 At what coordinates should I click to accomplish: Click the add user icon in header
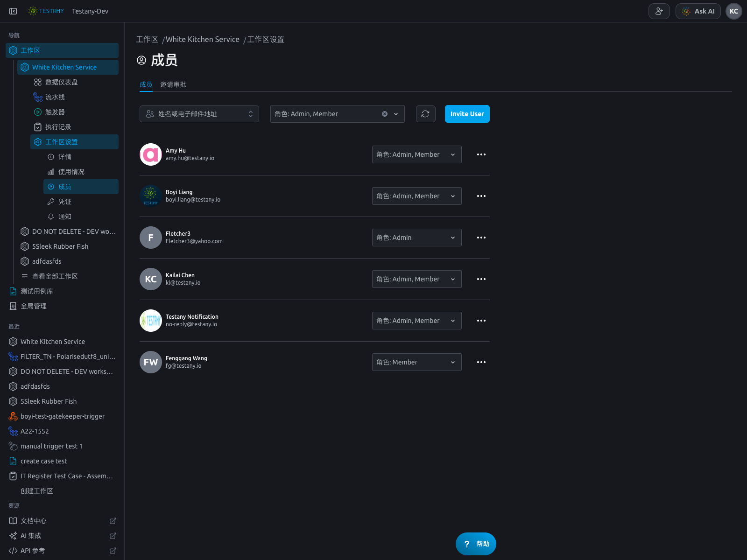659,11
